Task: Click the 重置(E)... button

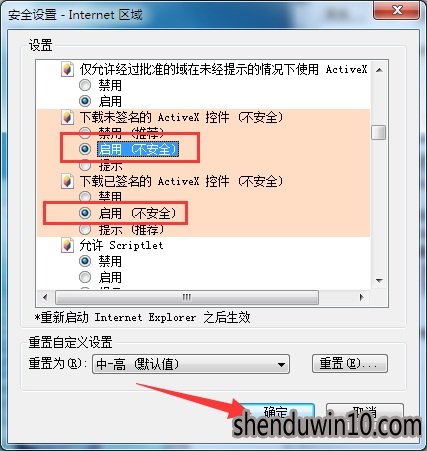Action: pos(350,363)
